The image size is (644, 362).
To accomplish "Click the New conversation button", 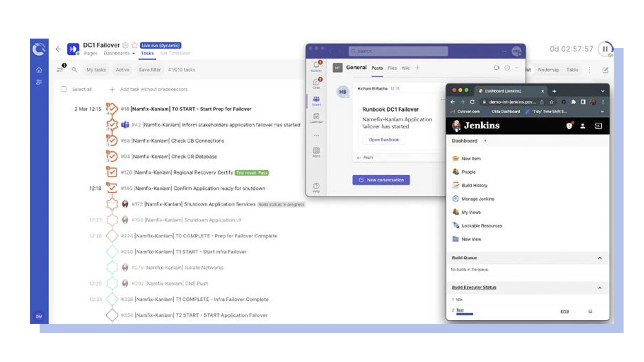I will (381, 180).
